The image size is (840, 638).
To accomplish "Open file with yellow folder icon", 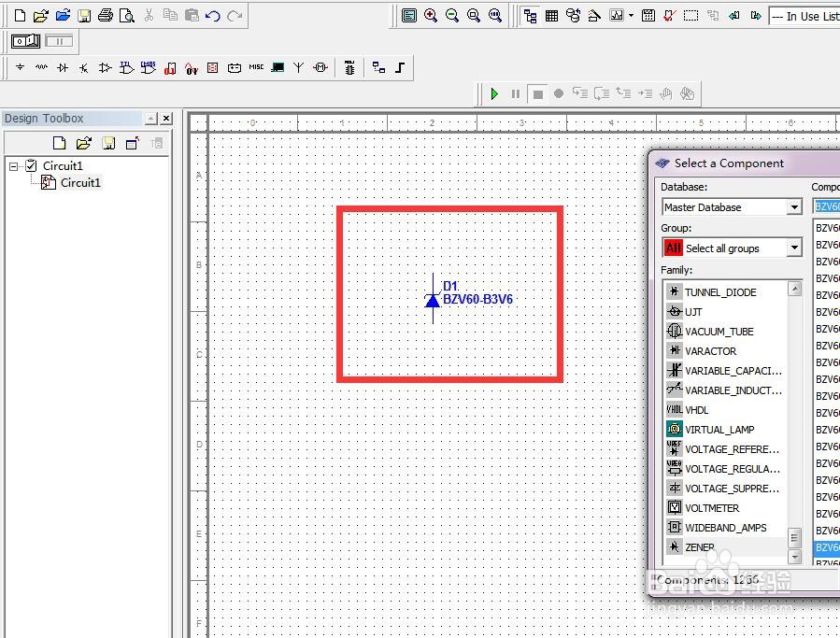I will tap(41, 16).
